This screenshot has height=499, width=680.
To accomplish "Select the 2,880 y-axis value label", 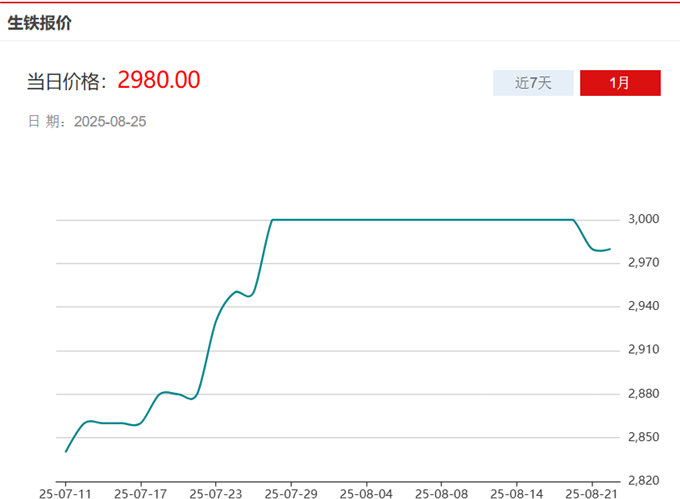I will point(644,394).
